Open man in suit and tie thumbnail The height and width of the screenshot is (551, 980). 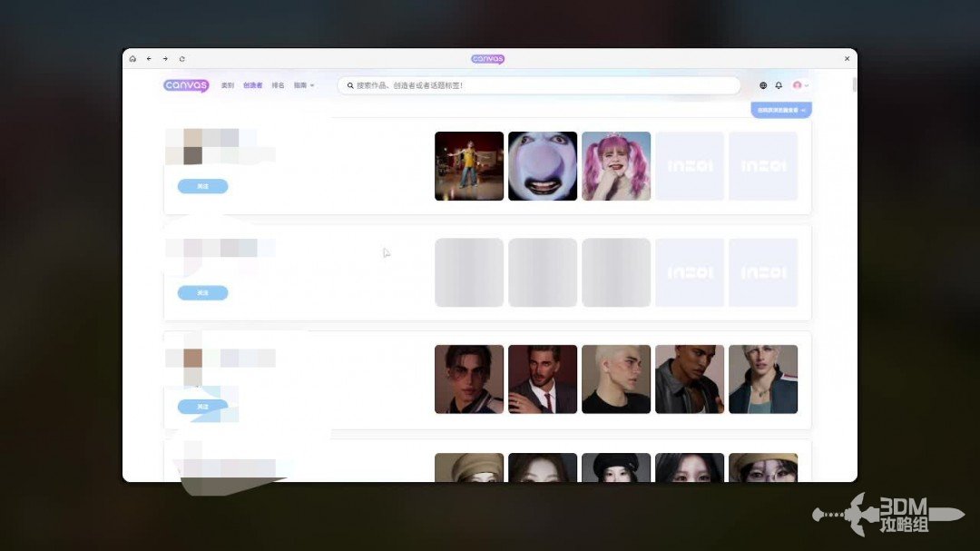[x=543, y=379]
